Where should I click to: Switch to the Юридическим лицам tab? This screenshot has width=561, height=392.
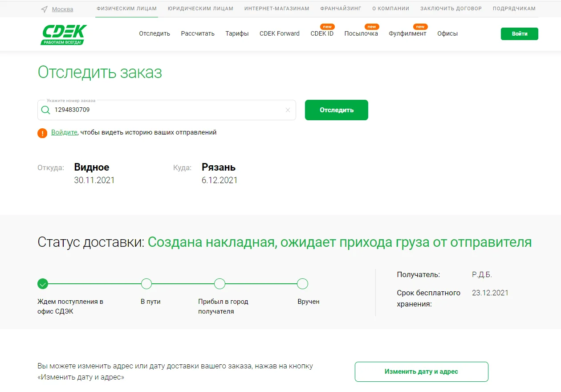click(200, 8)
